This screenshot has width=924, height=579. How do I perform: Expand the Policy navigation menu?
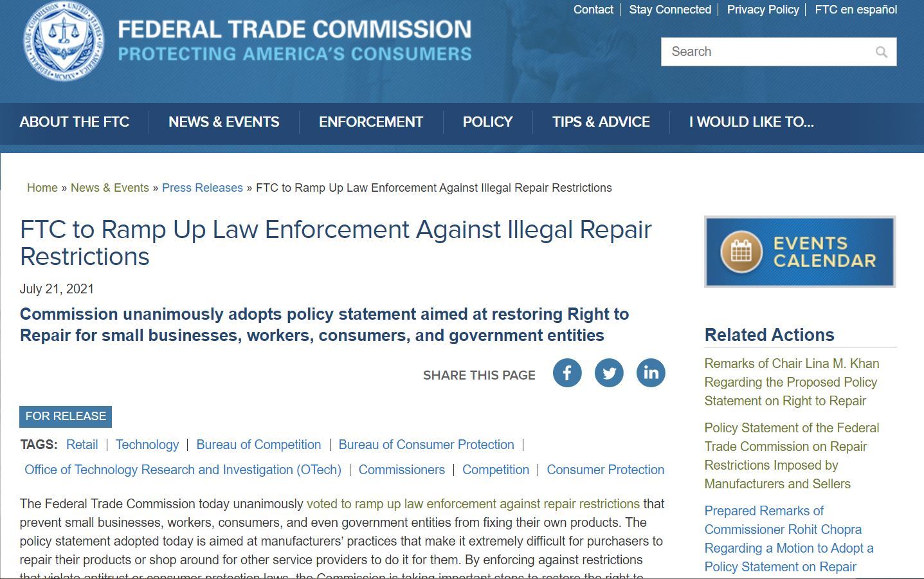pos(487,122)
